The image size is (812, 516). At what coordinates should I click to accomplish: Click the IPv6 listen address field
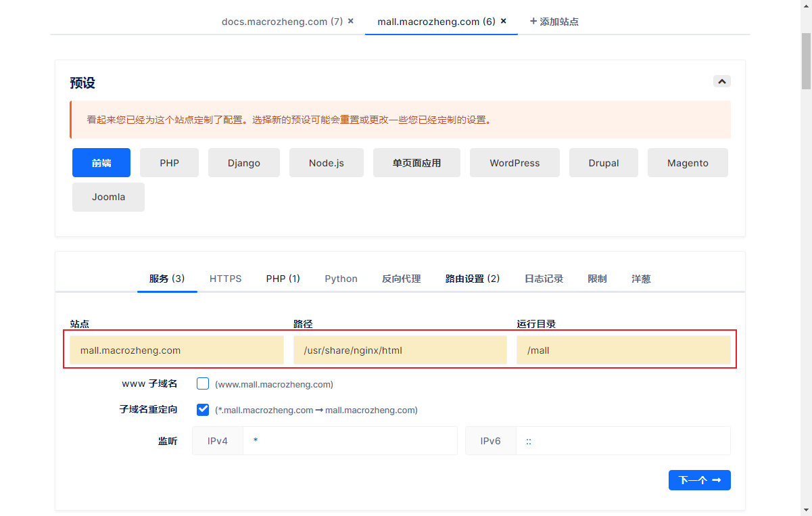pyautogui.click(x=622, y=441)
